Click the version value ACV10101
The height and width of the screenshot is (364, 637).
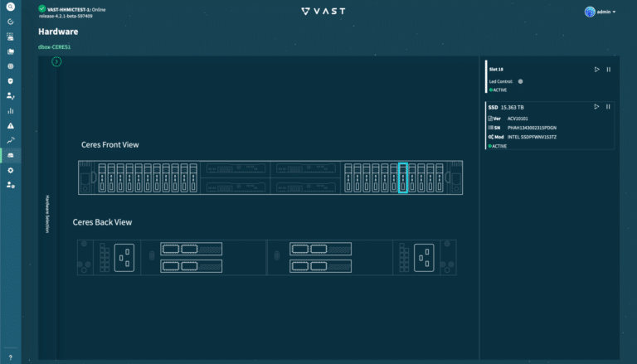point(518,119)
